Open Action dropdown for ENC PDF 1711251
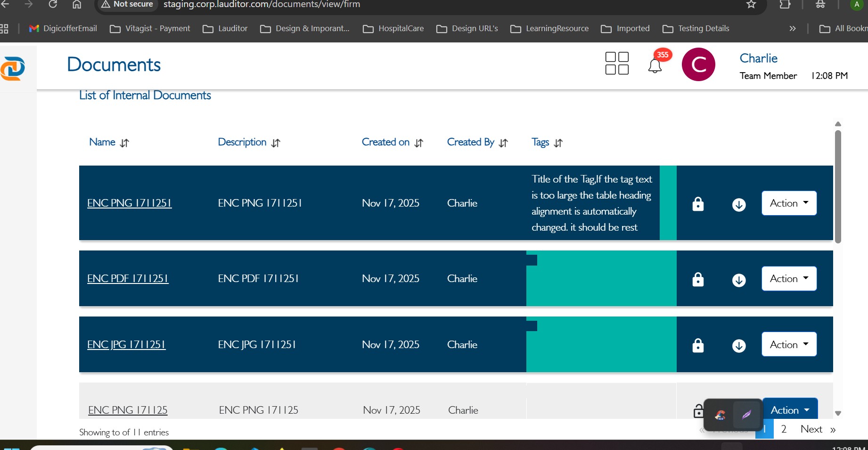 [788, 278]
